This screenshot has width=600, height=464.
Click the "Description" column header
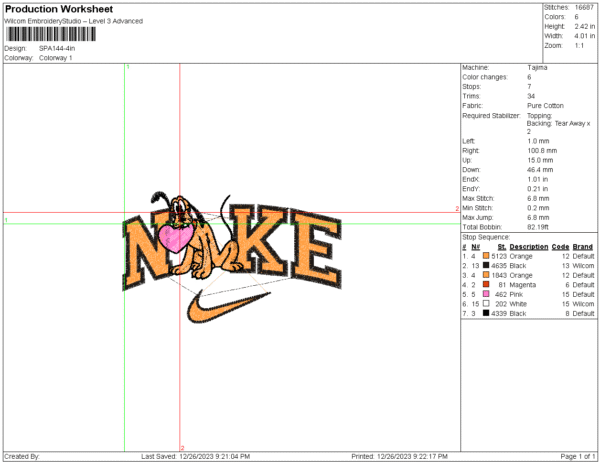529,247
